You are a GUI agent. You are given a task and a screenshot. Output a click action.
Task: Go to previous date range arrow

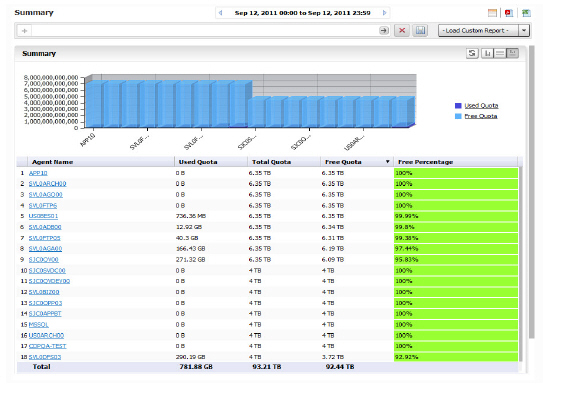pyautogui.click(x=220, y=13)
